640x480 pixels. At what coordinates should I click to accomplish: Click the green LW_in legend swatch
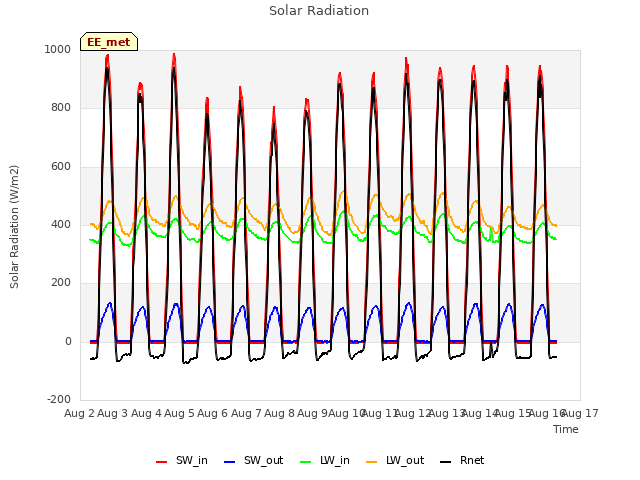[306, 462]
